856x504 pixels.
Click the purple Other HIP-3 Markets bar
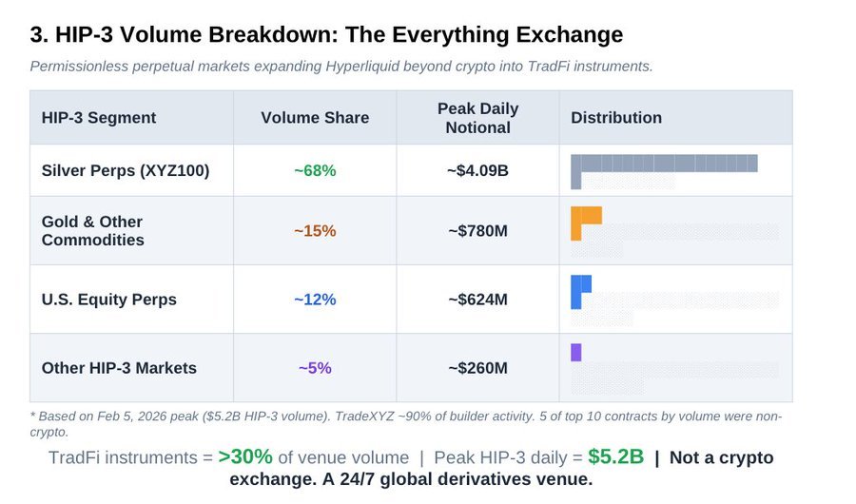[x=575, y=353]
